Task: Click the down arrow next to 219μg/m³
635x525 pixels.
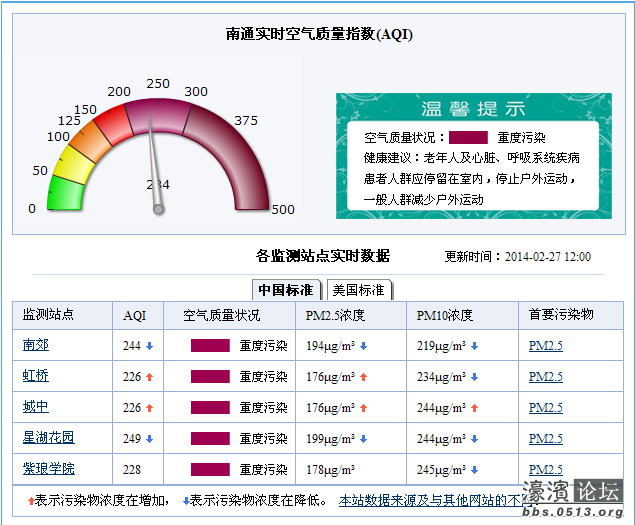Action: coord(475,346)
